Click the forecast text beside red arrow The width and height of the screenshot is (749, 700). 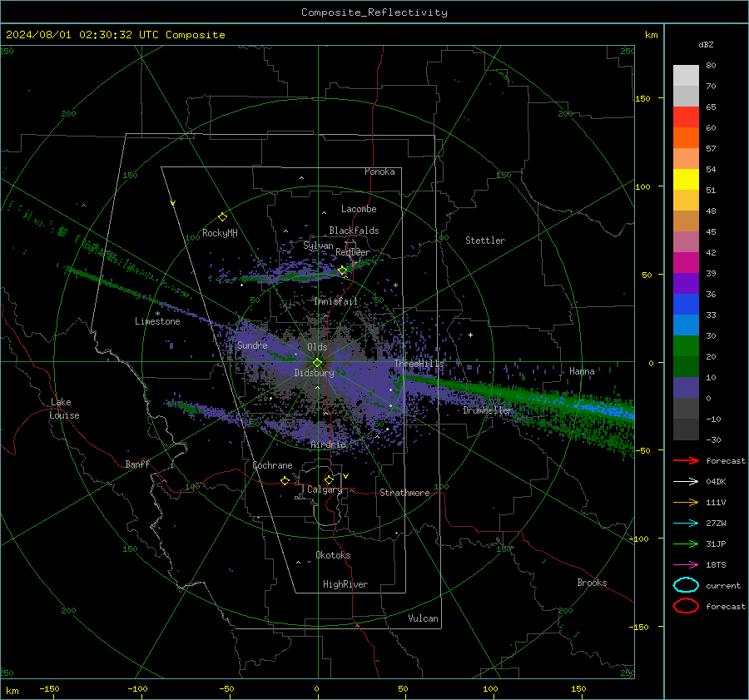[x=726, y=460]
